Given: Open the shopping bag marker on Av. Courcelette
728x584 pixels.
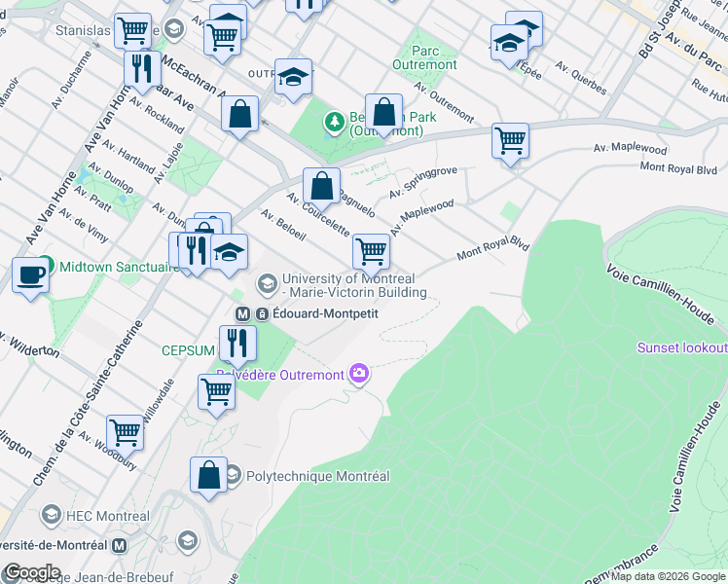Looking at the screenshot, I should [x=321, y=189].
